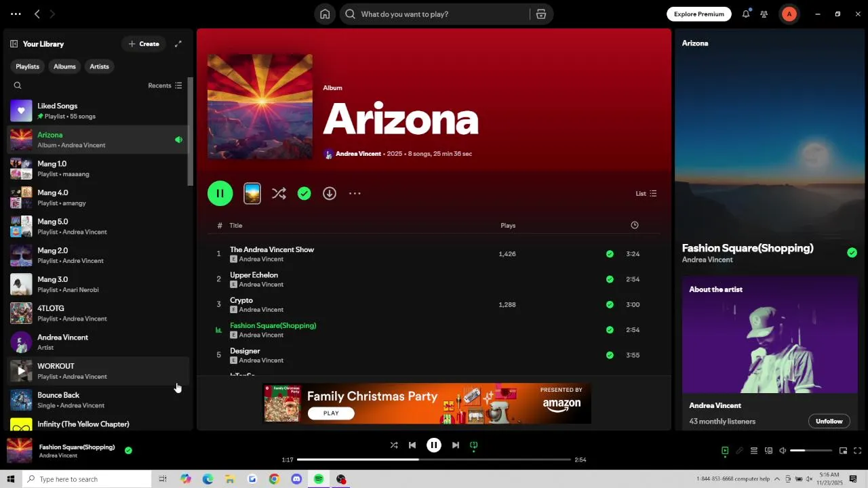Image resolution: width=868 pixels, height=488 pixels.
Task: Open the Browse icon in search bar
Action: point(540,14)
